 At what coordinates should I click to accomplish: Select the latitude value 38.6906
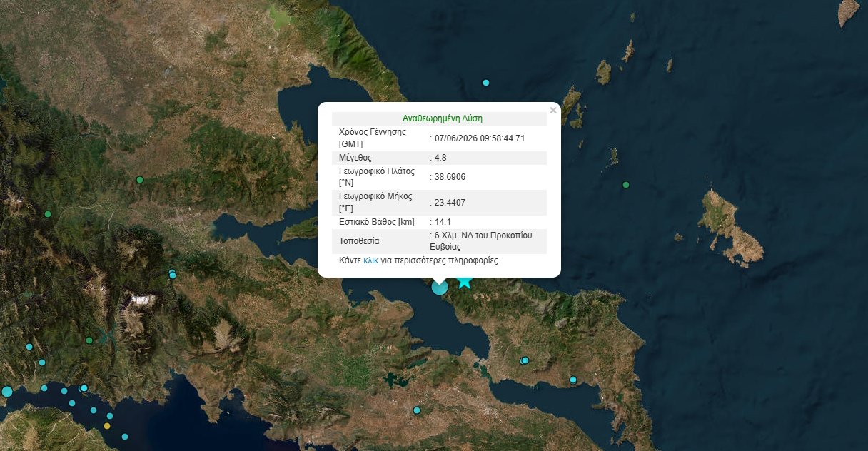click(x=450, y=177)
